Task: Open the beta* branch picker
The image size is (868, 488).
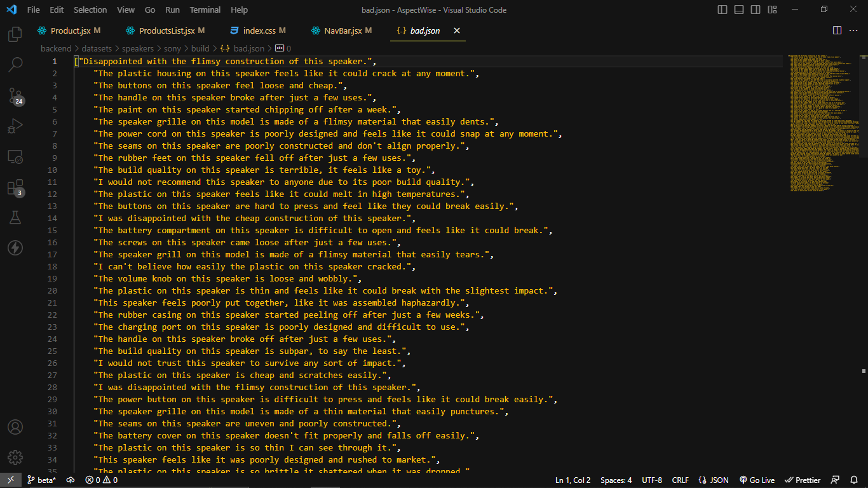Action: pyautogui.click(x=42, y=480)
